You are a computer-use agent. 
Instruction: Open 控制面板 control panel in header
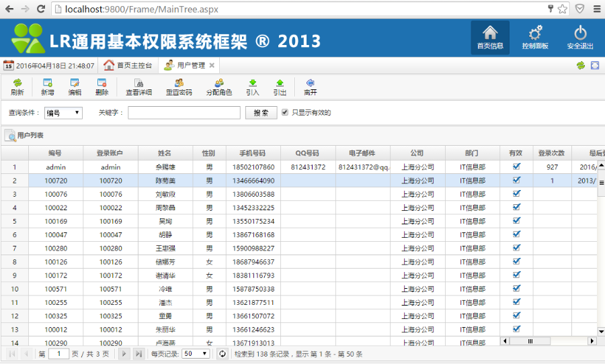(535, 38)
